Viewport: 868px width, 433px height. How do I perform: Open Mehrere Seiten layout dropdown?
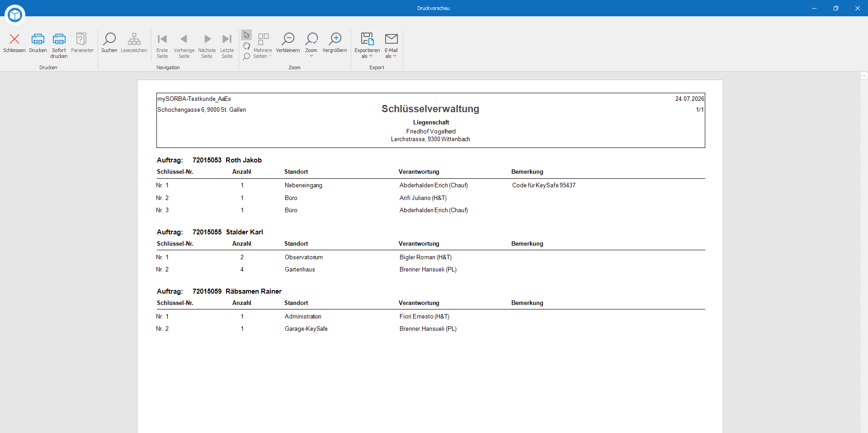coord(263,46)
